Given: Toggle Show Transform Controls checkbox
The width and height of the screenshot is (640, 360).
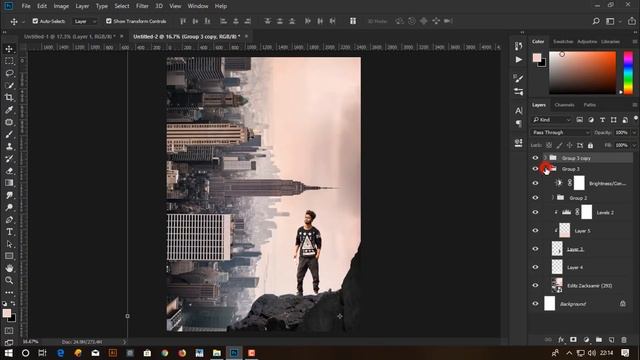Looking at the screenshot, I should (x=109, y=21).
